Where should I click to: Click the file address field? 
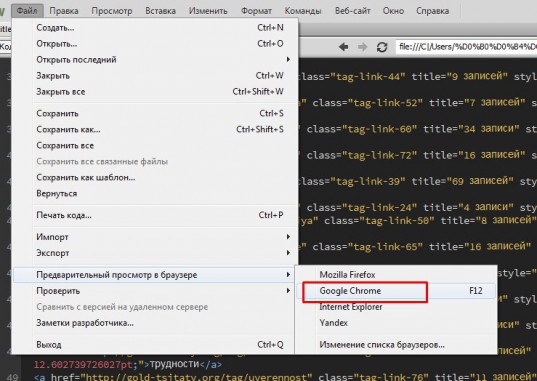tap(466, 47)
